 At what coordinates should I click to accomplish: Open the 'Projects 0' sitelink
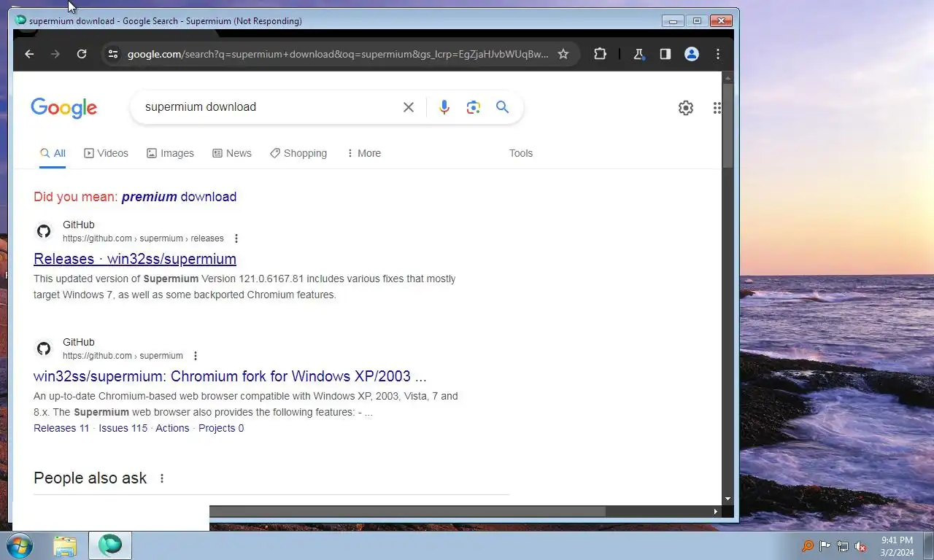221,428
